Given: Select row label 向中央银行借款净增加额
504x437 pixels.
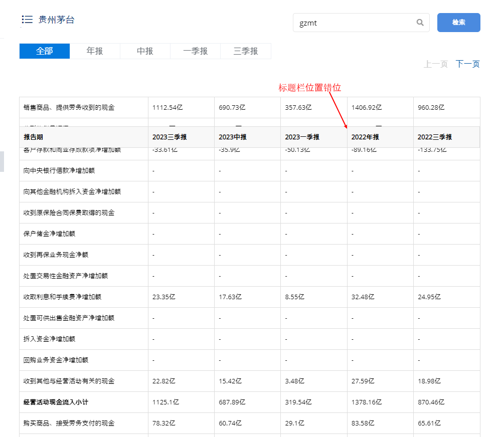Looking at the screenshot, I should 59,170.
